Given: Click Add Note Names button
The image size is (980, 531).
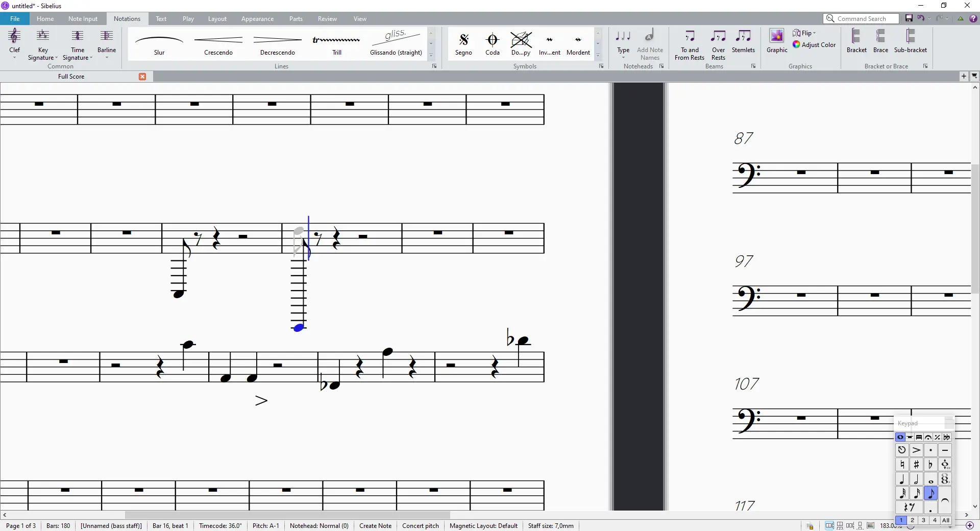Looking at the screenshot, I should [650, 44].
